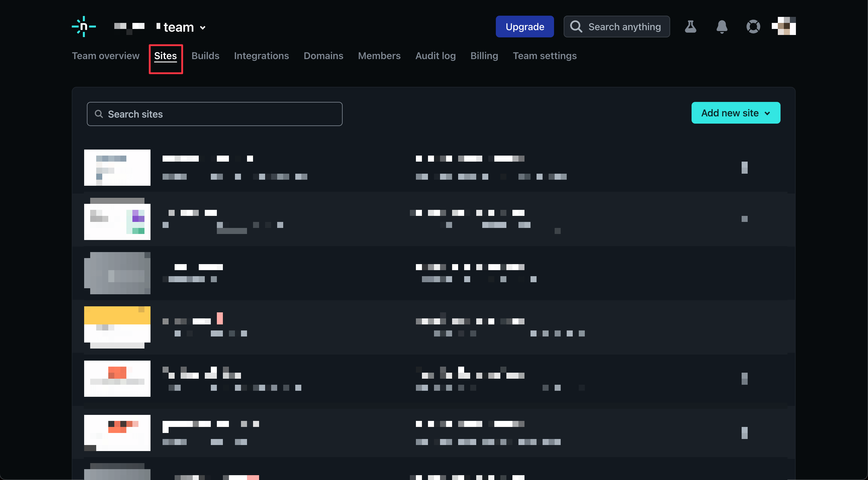Open the gray blurred site thumbnail
This screenshot has width=868, height=480.
coord(117,273)
